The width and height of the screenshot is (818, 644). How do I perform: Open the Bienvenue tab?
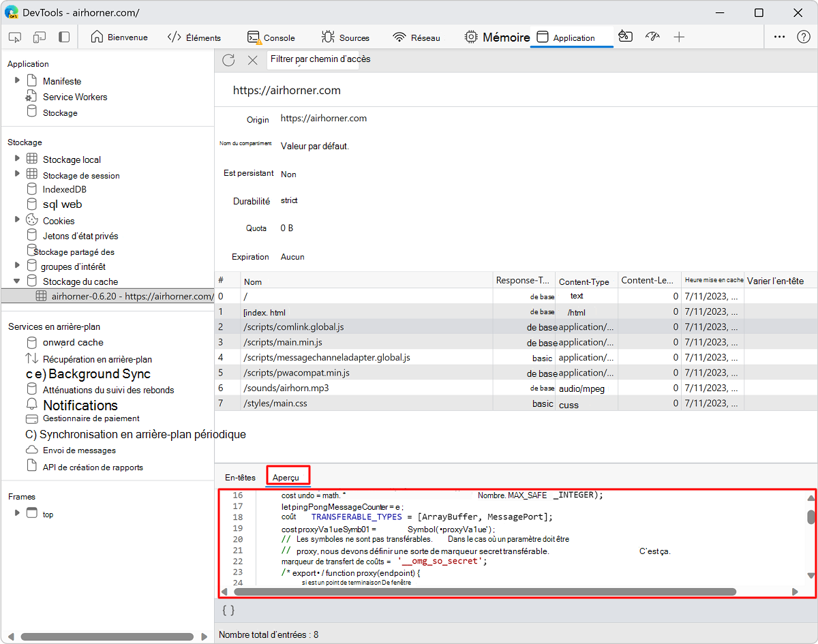coord(119,37)
